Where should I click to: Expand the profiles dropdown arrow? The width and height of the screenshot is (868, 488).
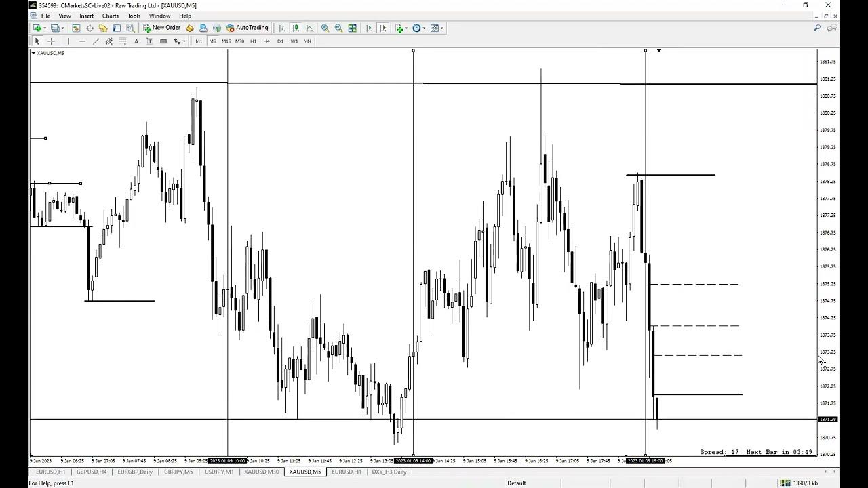tap(62, 28)
